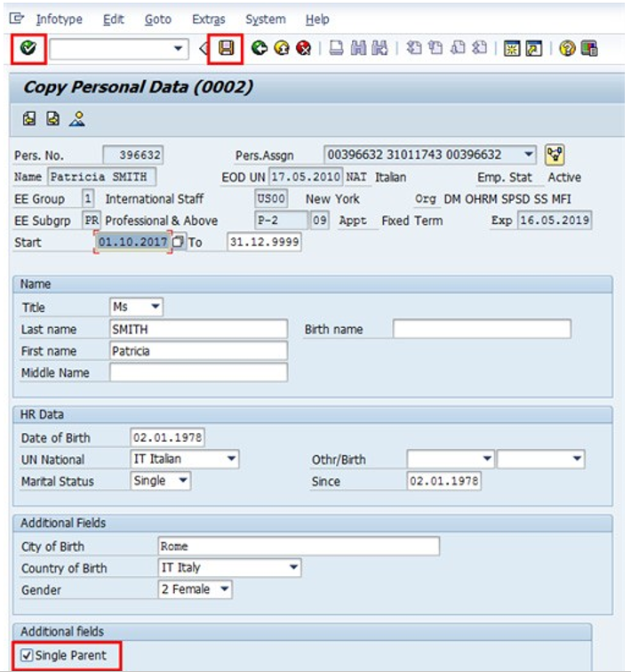Open the Country of Birth dropdown
631x672 pixels.
(x=293, y=567)
